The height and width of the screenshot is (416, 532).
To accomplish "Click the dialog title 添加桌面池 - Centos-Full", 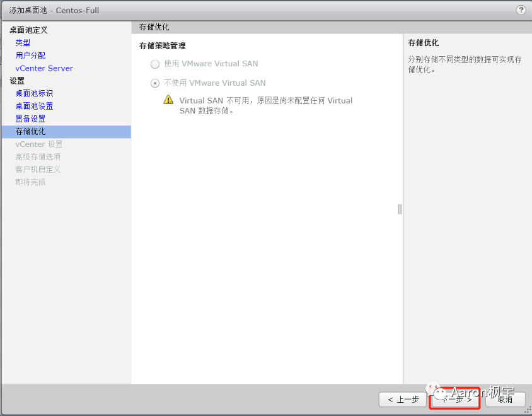I will click(54, 11).
